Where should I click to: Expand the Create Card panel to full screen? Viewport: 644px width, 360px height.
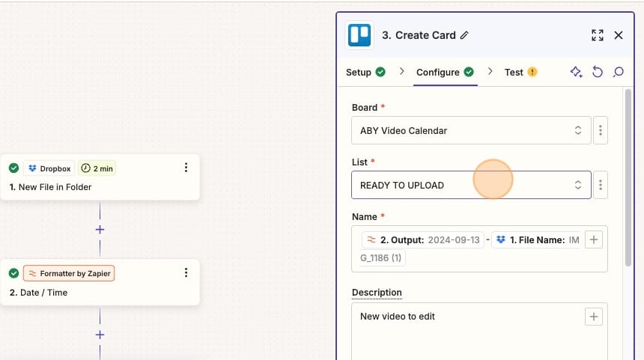598,35
